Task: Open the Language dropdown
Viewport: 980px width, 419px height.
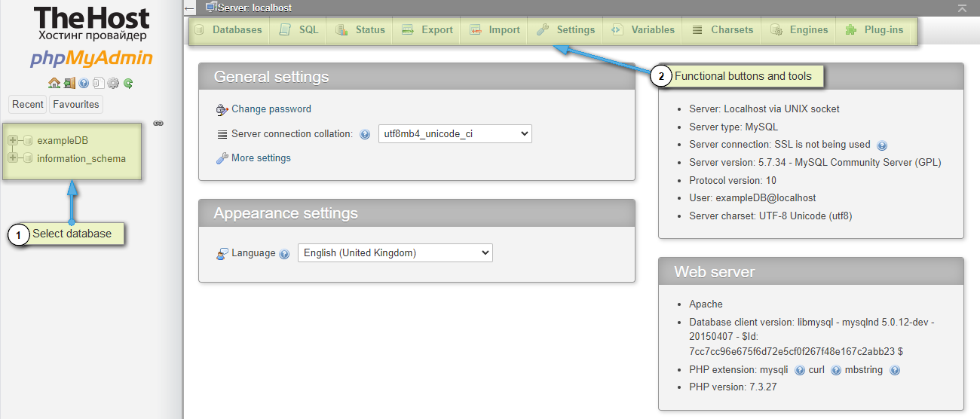Action: 395,252
